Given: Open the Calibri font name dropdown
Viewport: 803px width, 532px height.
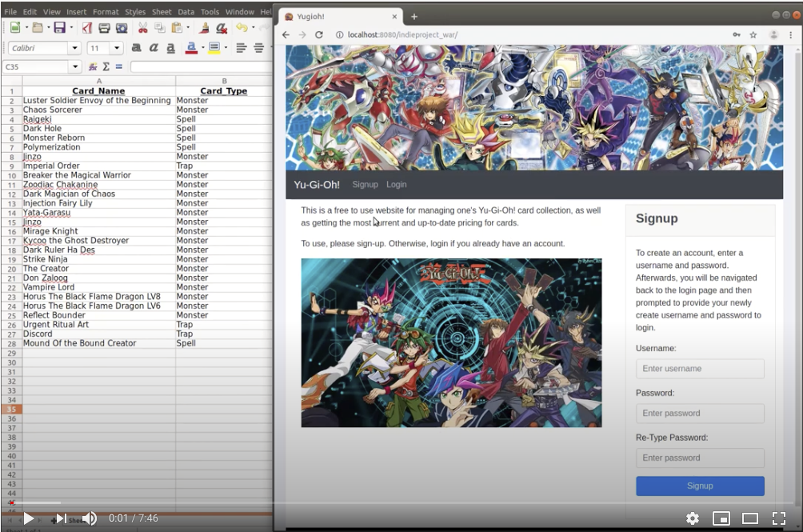Looking at the screenshot, I should [x=74, y=48].
